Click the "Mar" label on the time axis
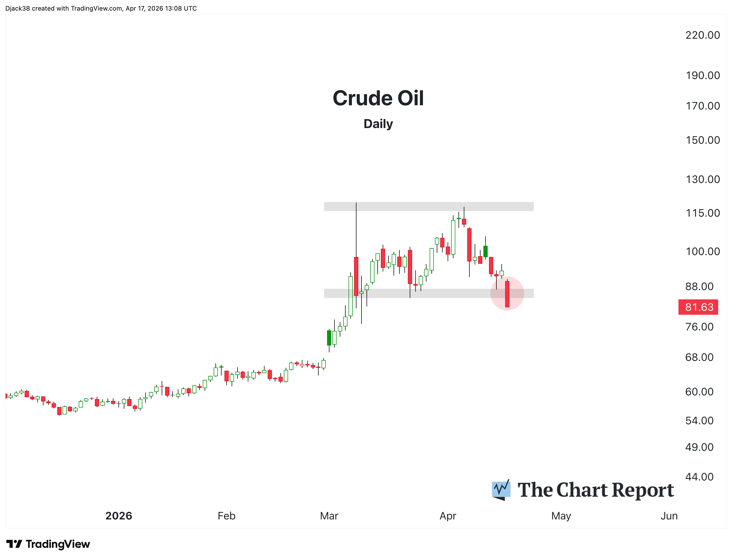Screen dimensions: 732x560 [329, 516]
